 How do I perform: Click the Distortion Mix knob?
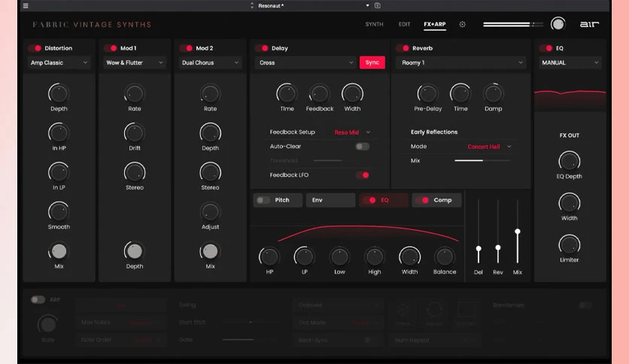(59, 251)
